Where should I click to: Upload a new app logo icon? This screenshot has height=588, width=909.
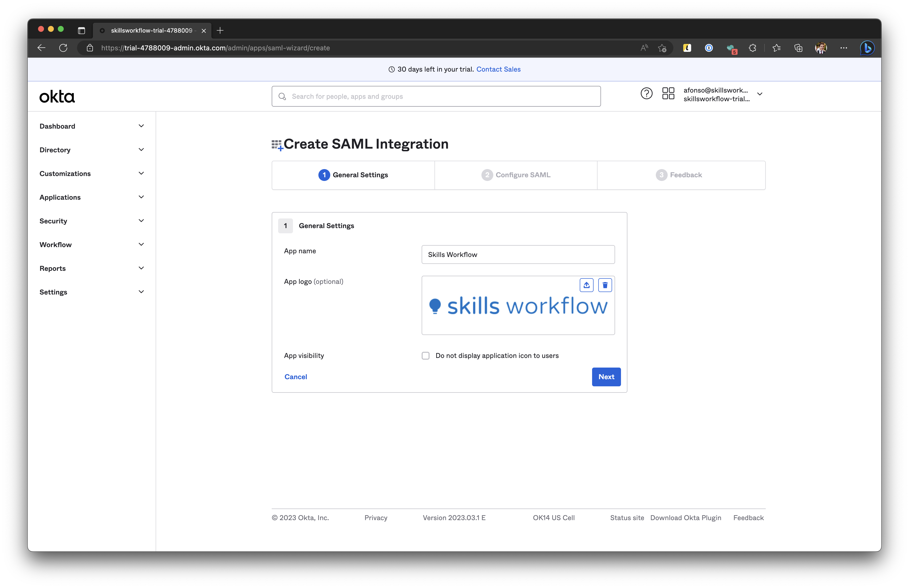coord(586,285)
